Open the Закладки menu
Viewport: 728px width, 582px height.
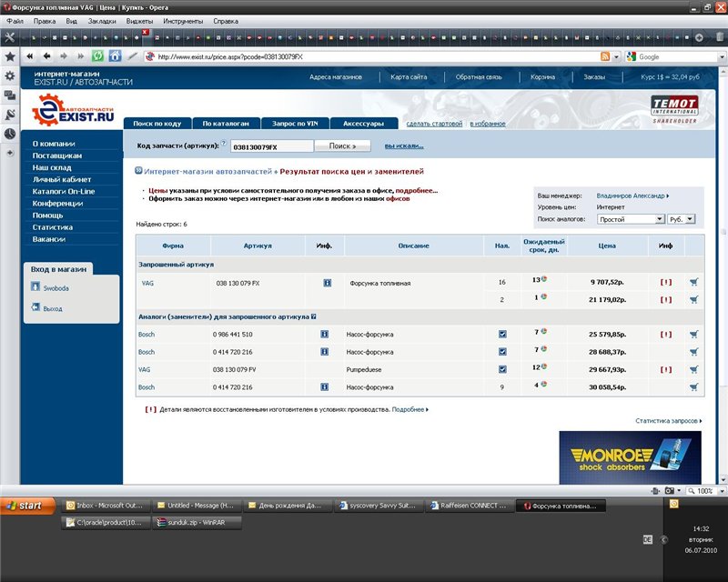(x=102, y=20)
